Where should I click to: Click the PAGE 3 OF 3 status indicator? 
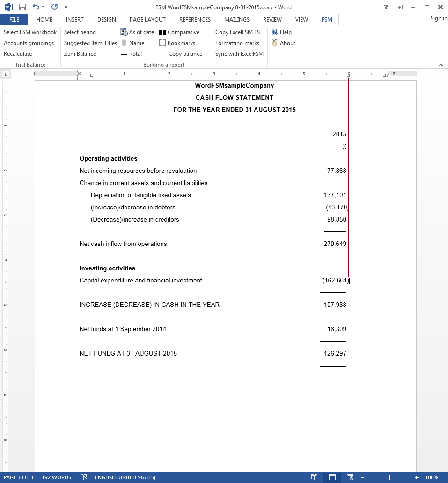(x=18, y=477)
